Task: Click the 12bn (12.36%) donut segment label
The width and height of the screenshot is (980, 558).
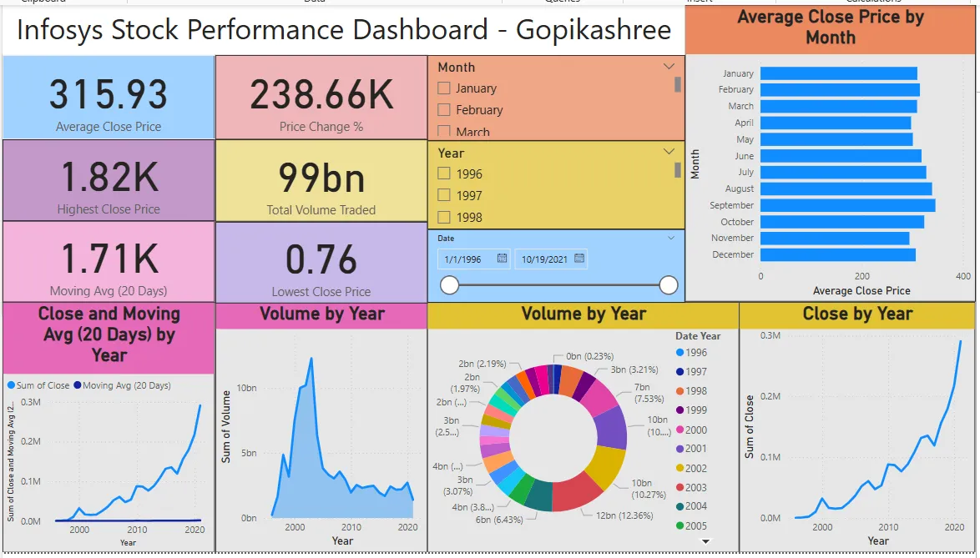Action: [624, 515]
